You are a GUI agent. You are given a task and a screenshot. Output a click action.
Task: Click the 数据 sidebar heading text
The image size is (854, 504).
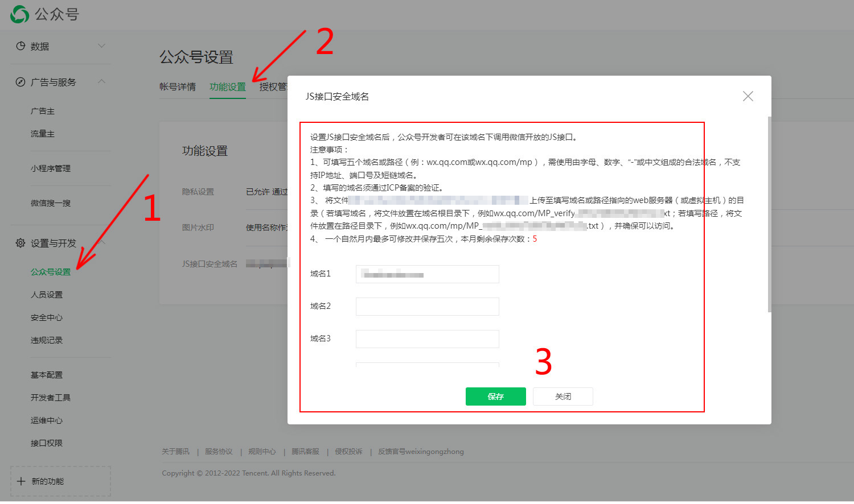(40, 46)
